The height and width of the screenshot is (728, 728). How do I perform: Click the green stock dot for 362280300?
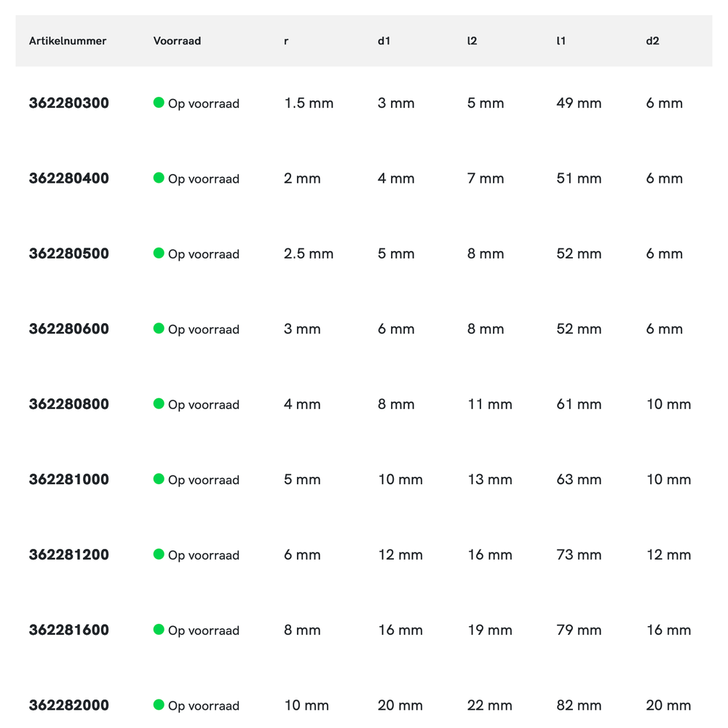point(159,103)
